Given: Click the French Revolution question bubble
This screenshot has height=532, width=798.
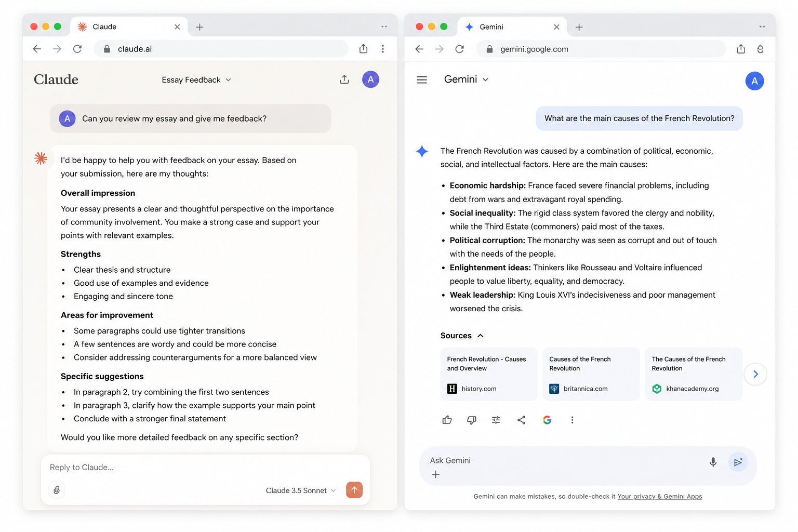Looking at the screenshot, I should point(639,118).
